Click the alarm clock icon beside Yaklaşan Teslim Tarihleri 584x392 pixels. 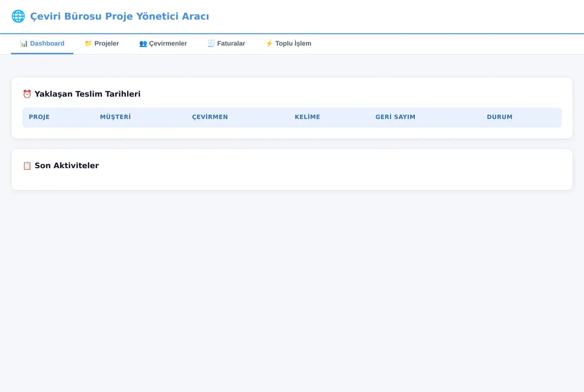27,94
